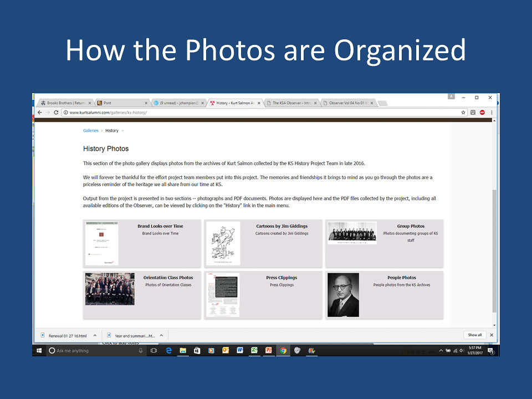This screenshot has height=399, width=532.
Task: Click the Galleries breadcrumb link
Action: click(91, 131)
